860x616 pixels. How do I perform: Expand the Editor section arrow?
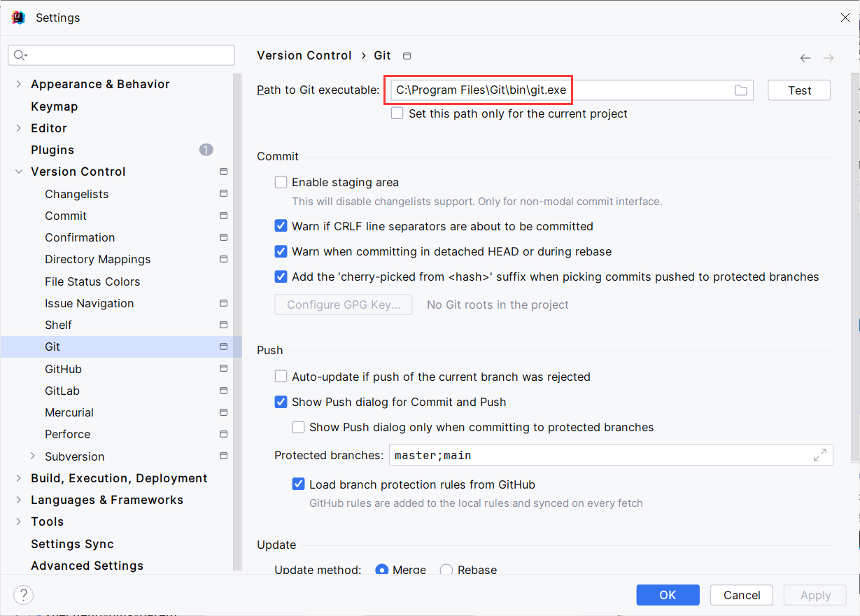pos(19,128)
